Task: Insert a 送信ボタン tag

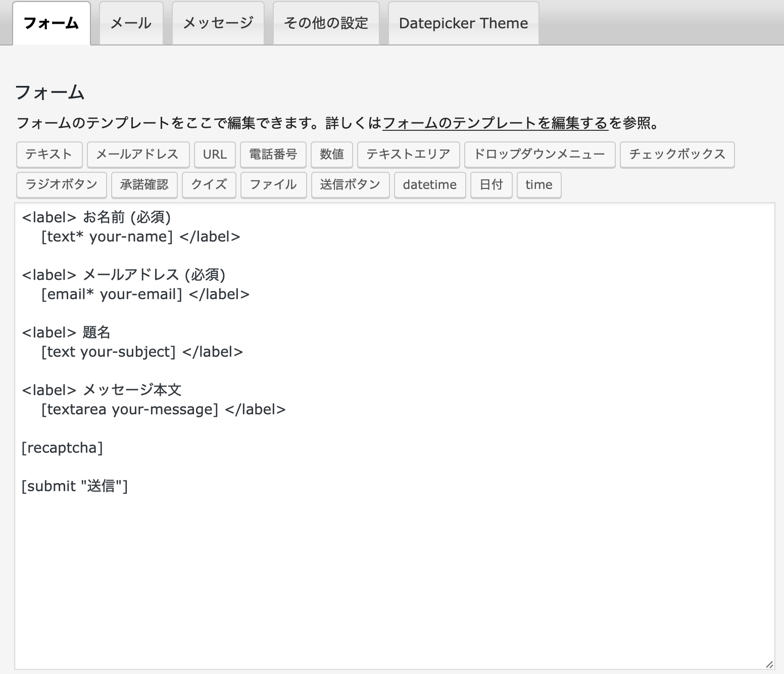Action: (x=351, y=185)
